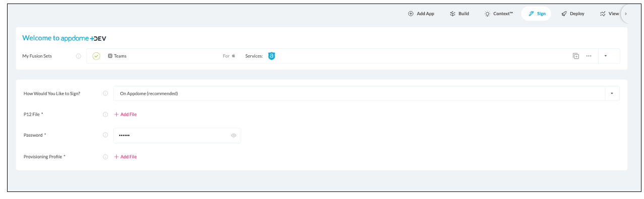The height and width of the screenshot is (199, 644).
Task: Click the info icon beside Provisioning Profile
Action: click(105, 157)
